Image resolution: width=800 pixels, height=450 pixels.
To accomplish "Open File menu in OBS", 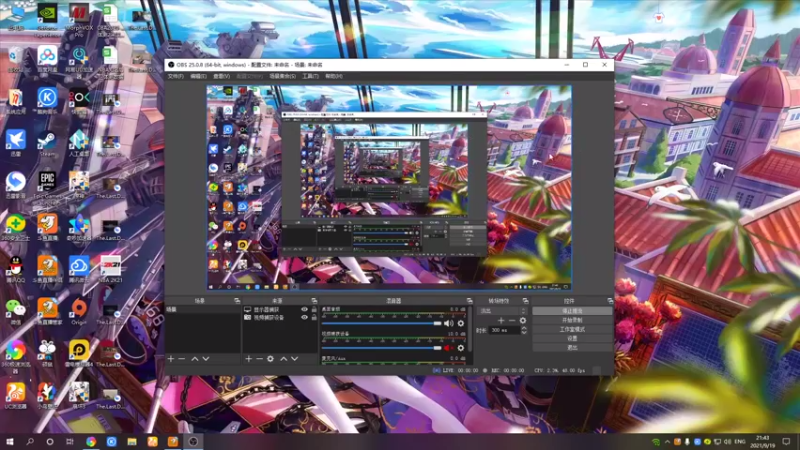I will [x=176, y=76].
